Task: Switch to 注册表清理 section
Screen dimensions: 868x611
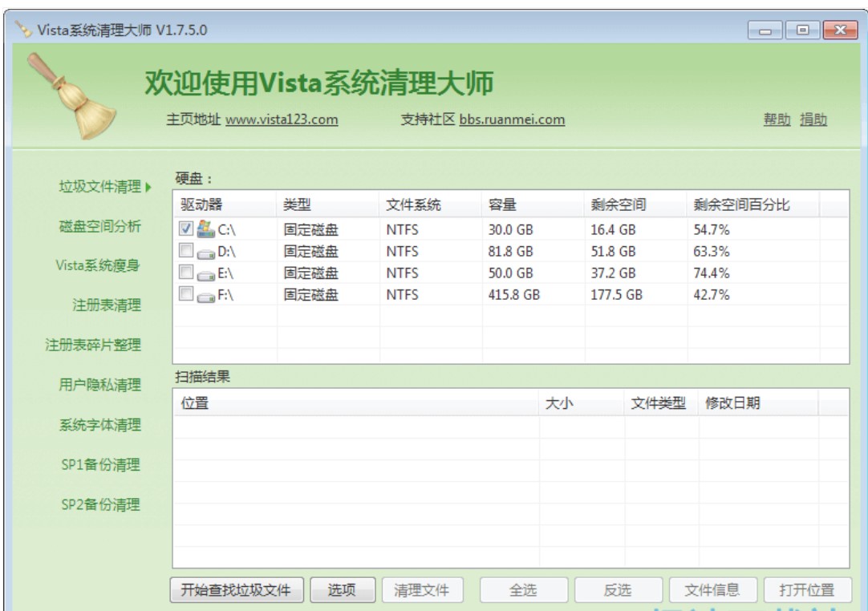Action: 107,305
